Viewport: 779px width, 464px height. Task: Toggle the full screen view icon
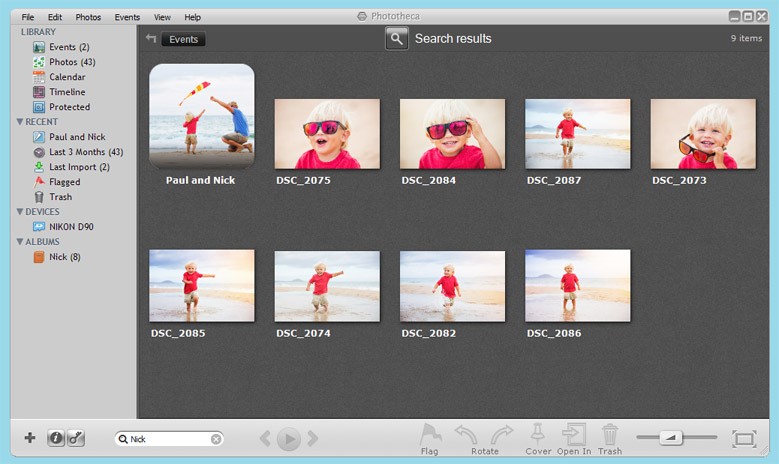(x=744, y=439)
